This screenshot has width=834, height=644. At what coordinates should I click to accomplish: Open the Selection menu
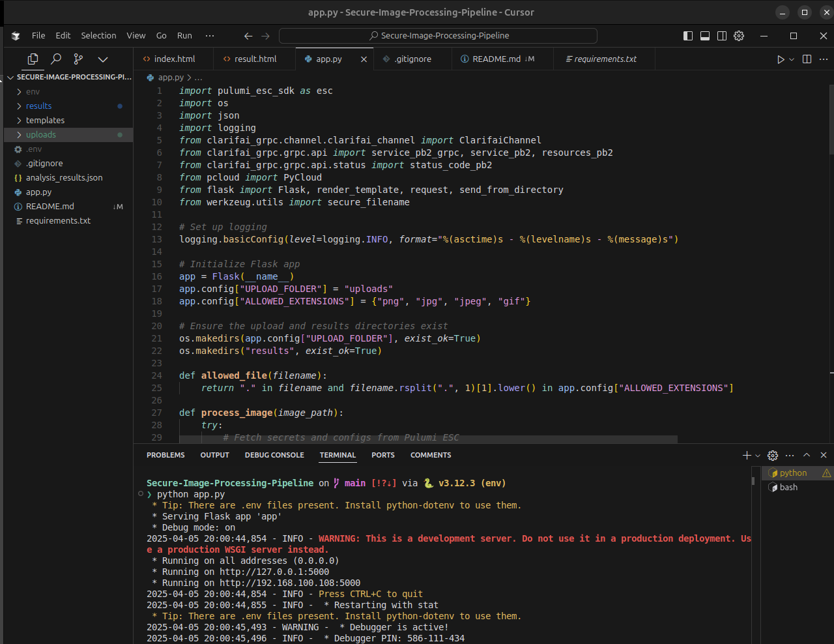(98, 36)
